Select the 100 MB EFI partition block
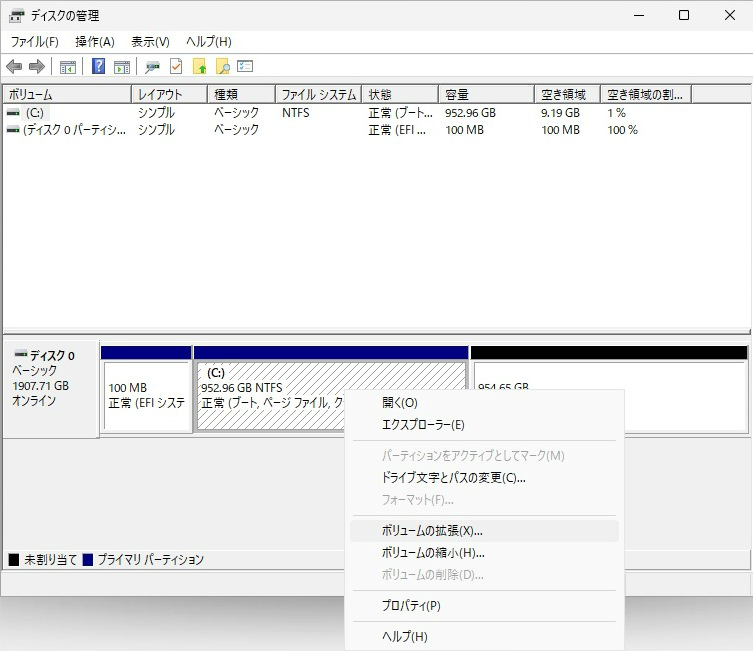Screen dimensions: 753x651 click(x=146, y=396)
